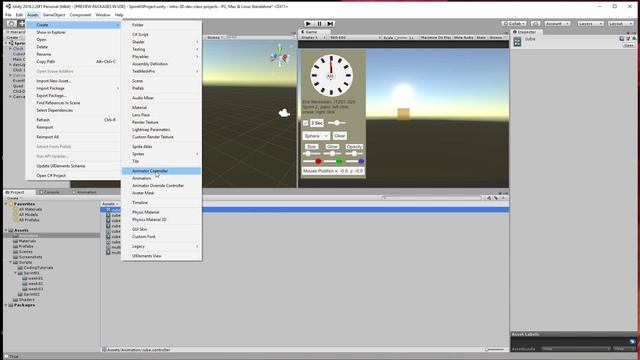Choose C# Script from Create submenu

pyautogui.click(x=161, y=35)
